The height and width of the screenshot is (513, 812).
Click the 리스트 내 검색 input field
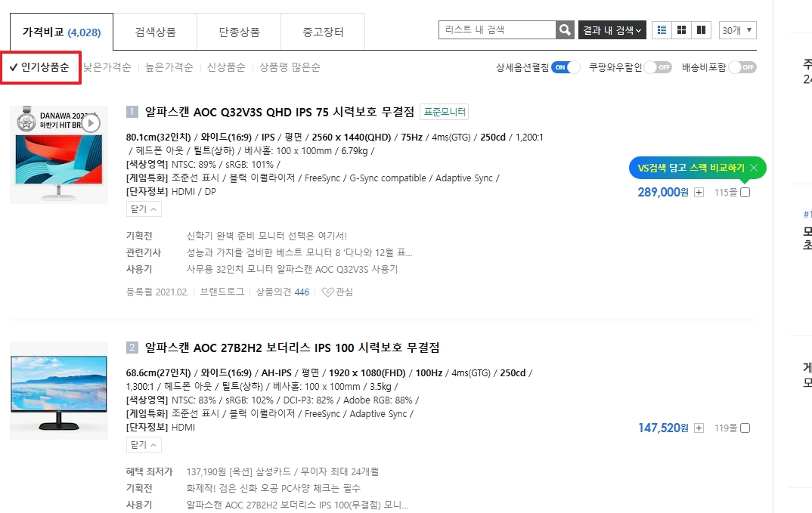(x=497, y=30)
